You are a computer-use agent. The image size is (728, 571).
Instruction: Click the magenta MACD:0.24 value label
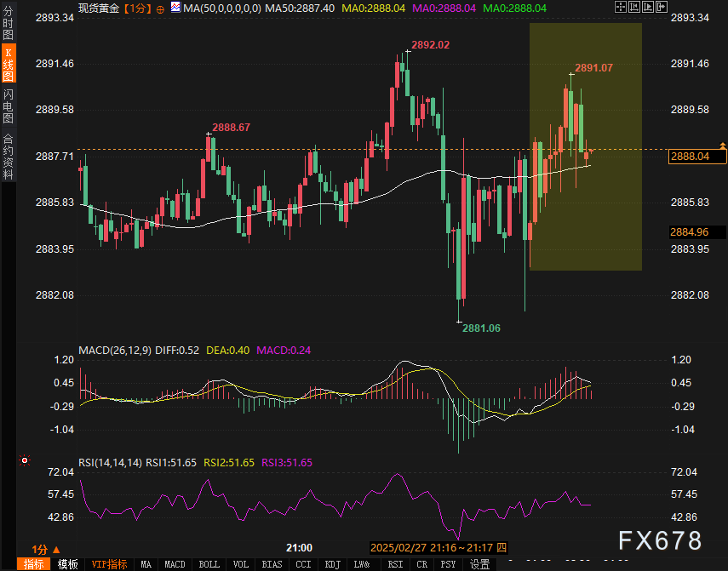pyautogui.click(x=284, y=351)
